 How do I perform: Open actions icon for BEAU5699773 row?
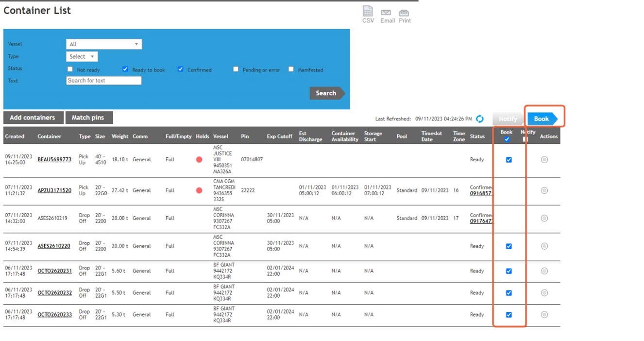pyautogui.click(x=544, y=160)
